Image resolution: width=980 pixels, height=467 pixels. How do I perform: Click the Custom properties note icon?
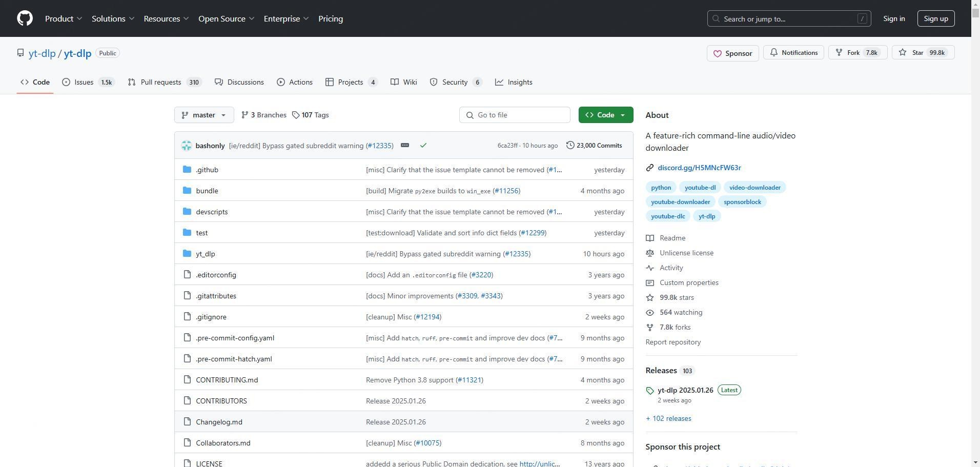(x=650, y=282)
